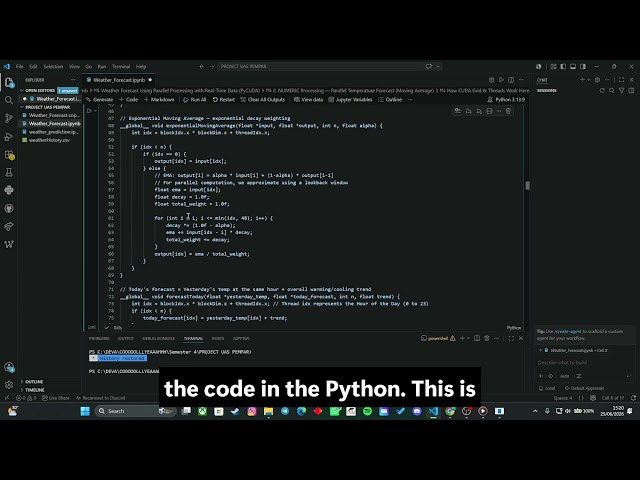Viewport: 640px width, 480px height.
Task: Open the run cell dropdown arrow
Action: click(x=96, y=111)
